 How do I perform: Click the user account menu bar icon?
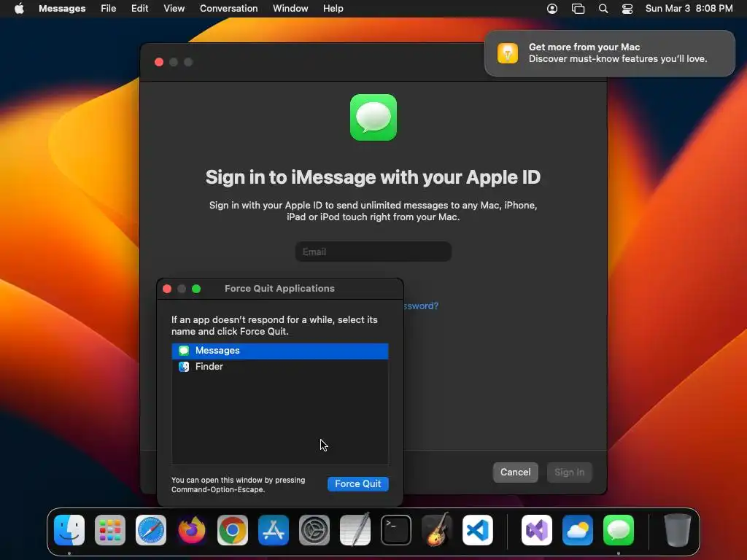[x=552, y=9]
